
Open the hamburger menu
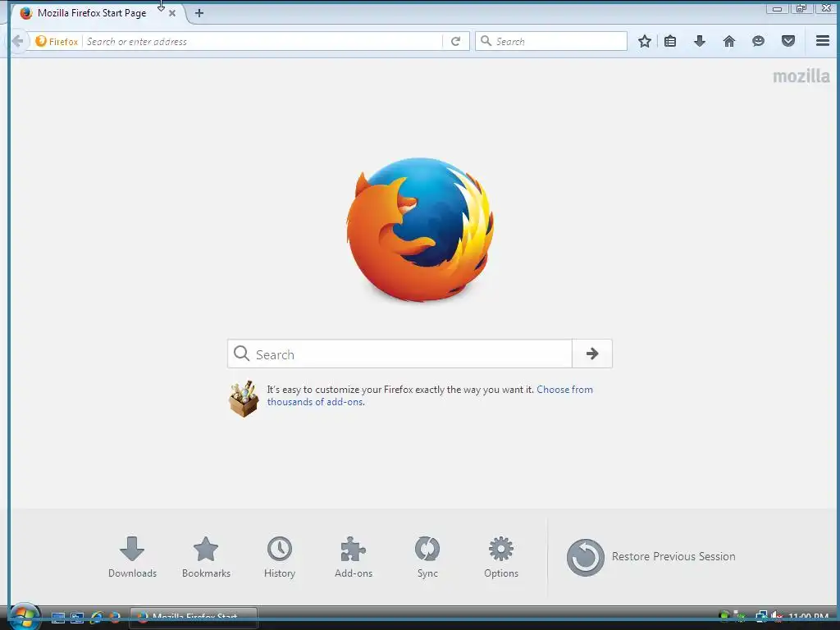pos(822,41)
